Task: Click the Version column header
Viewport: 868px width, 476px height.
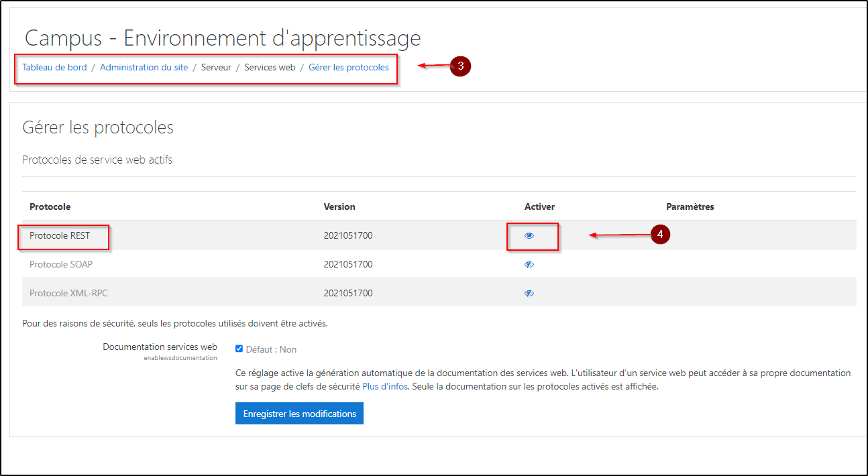Action: pos(339,206)
